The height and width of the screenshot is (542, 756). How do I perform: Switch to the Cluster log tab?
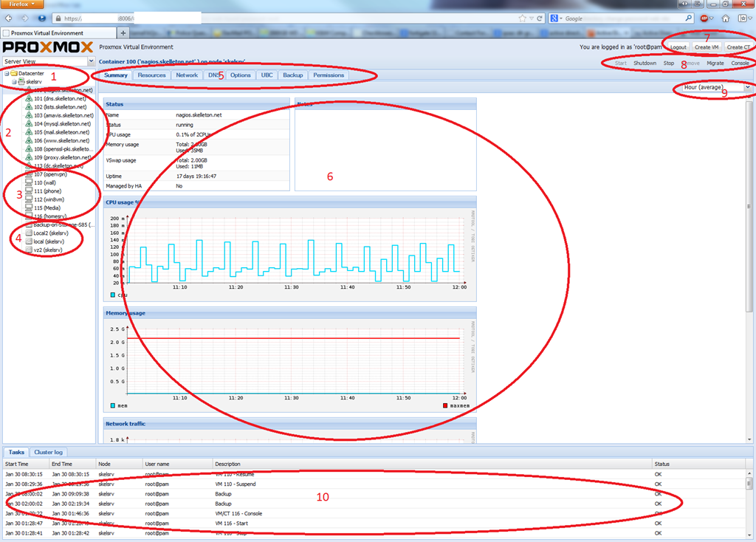48,452
